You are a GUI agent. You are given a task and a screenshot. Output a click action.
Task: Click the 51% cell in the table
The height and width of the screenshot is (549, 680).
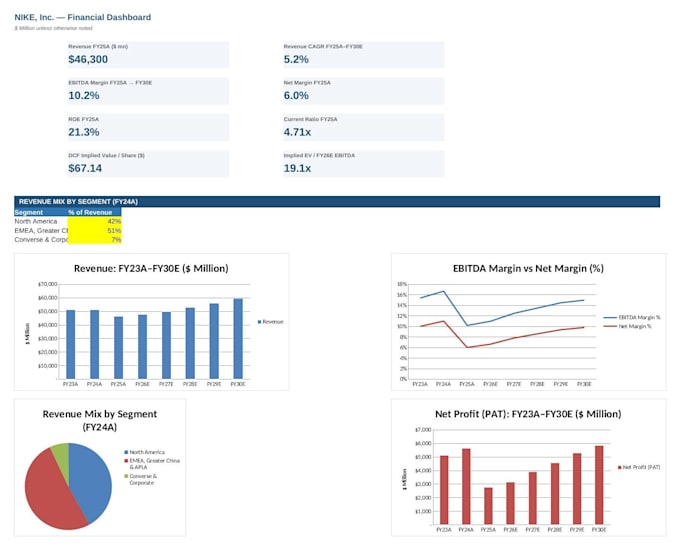95,230
